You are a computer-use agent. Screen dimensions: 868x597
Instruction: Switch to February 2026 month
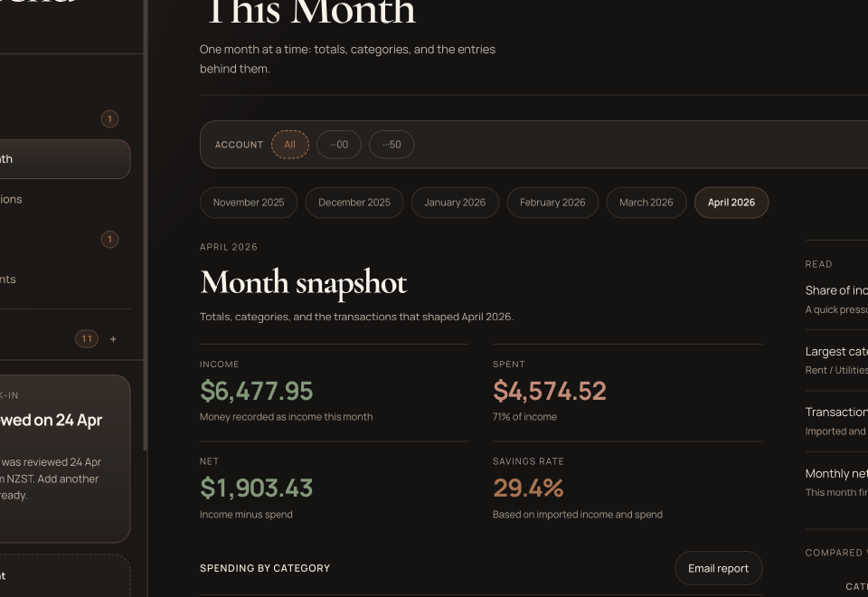(x=552, y=203)
